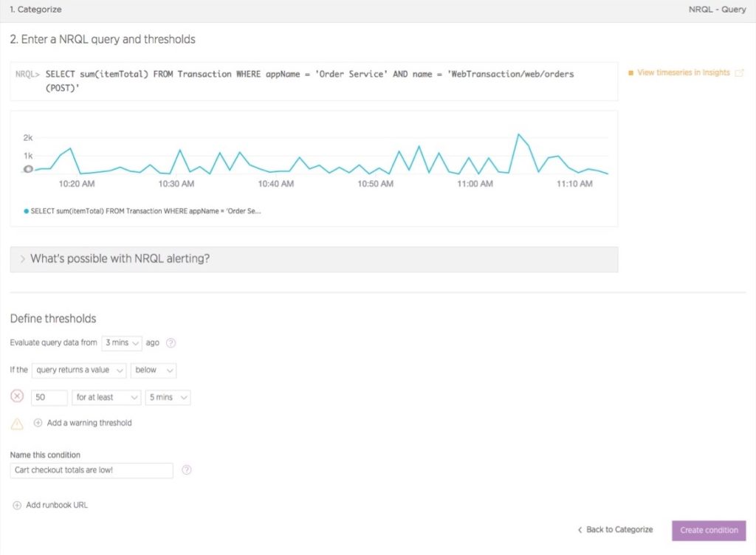
Task: Click the external link icon next to Insights
Action: pos(739,73)
